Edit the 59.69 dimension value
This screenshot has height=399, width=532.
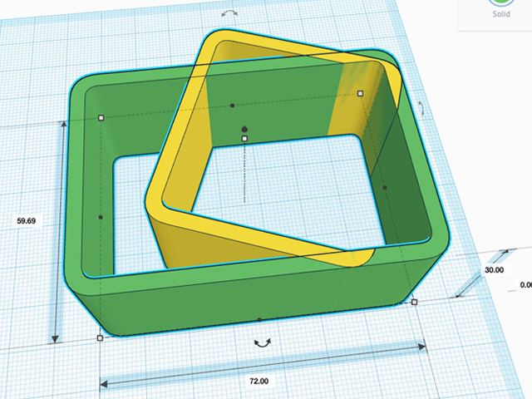point(29,221)
